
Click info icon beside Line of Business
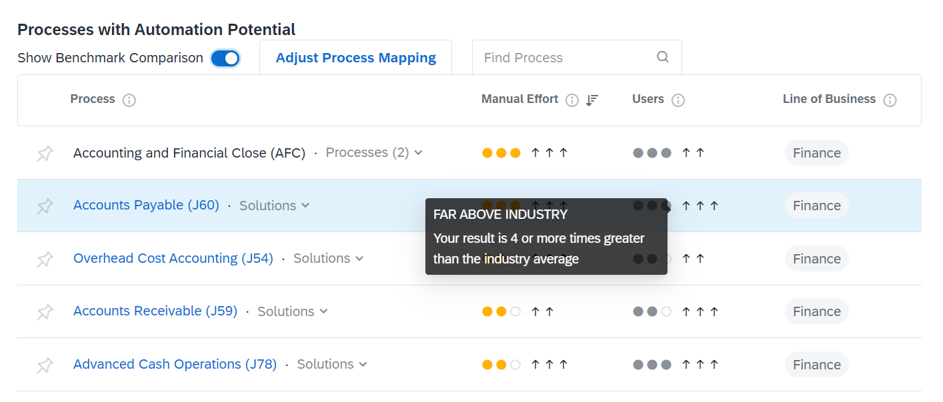pos(890,100)
